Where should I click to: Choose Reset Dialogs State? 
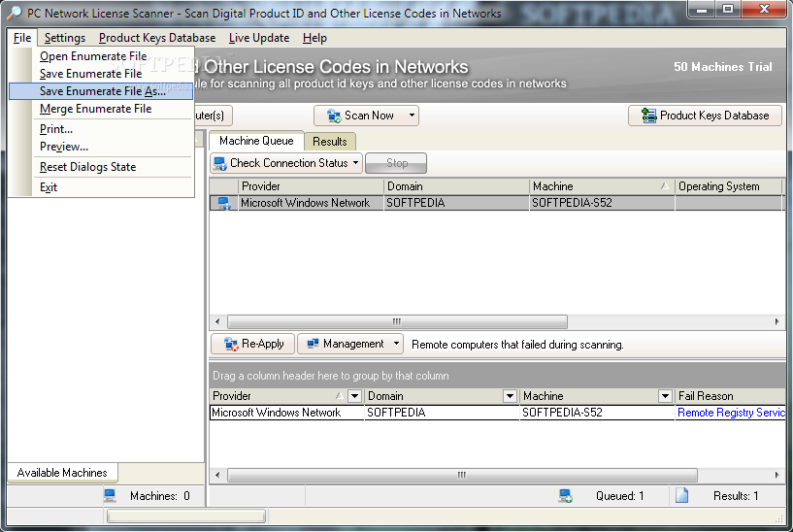(x=101, y=167)
